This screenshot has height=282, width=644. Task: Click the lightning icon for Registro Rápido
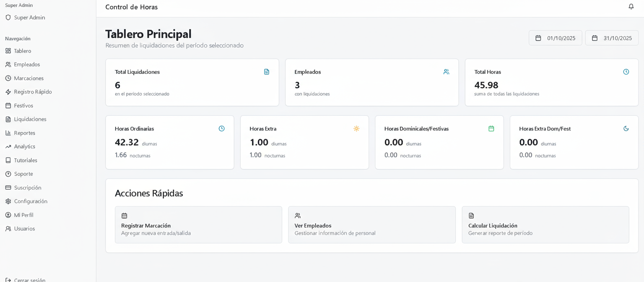pyautogui.click(x=8, y=92)
